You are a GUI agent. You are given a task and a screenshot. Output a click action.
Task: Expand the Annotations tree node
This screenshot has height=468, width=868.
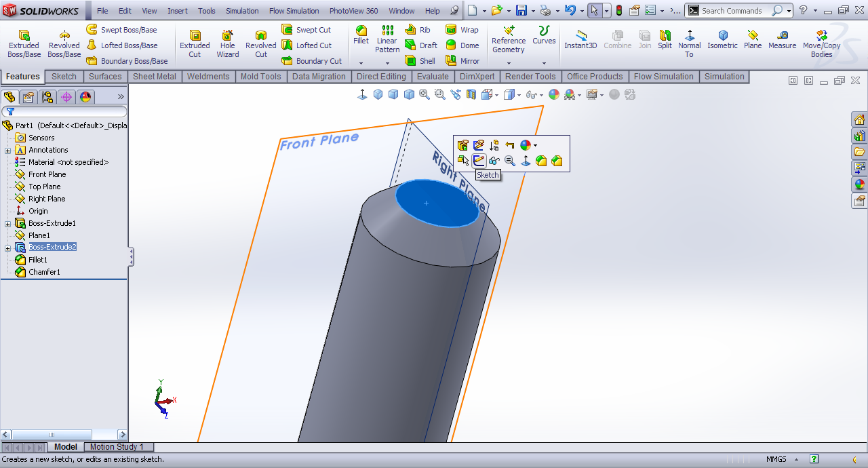coord(7,150)
